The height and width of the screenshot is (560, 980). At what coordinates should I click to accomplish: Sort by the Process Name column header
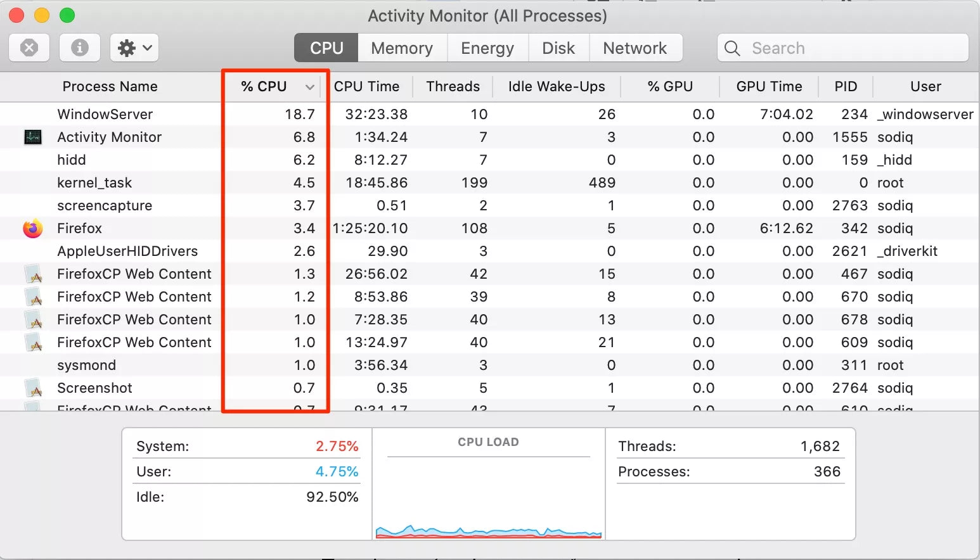pos(110,87)
